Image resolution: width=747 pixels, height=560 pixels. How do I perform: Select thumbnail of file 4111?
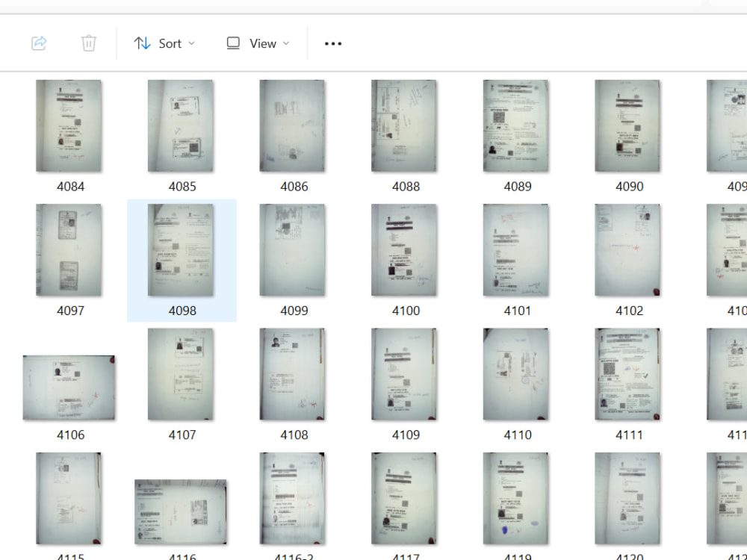tap(627, 374)
